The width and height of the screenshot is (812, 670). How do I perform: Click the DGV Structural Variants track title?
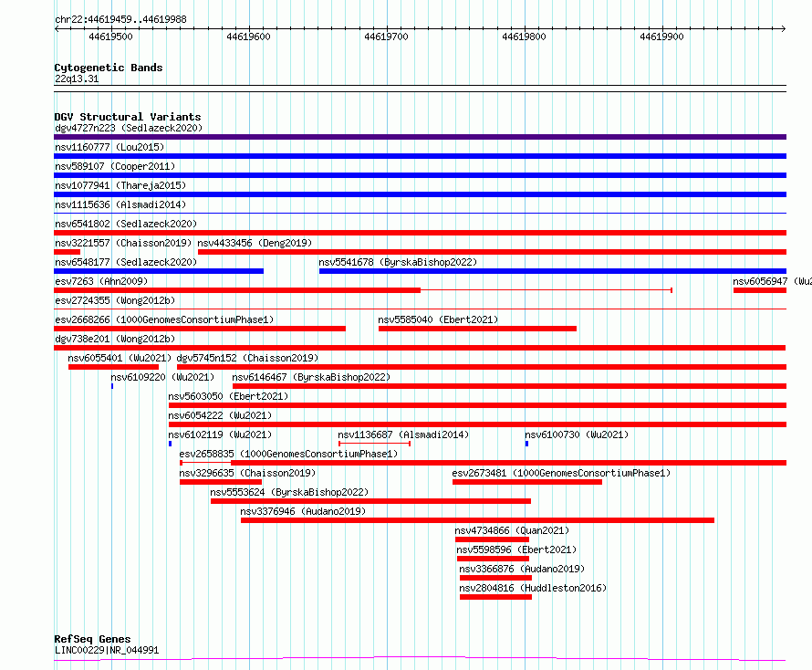(128, 117)
